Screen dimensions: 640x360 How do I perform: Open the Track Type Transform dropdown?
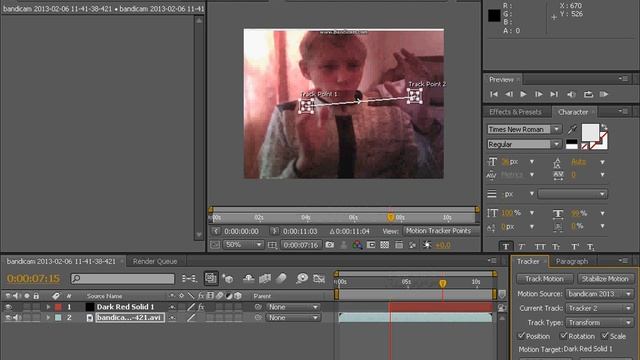600,322
